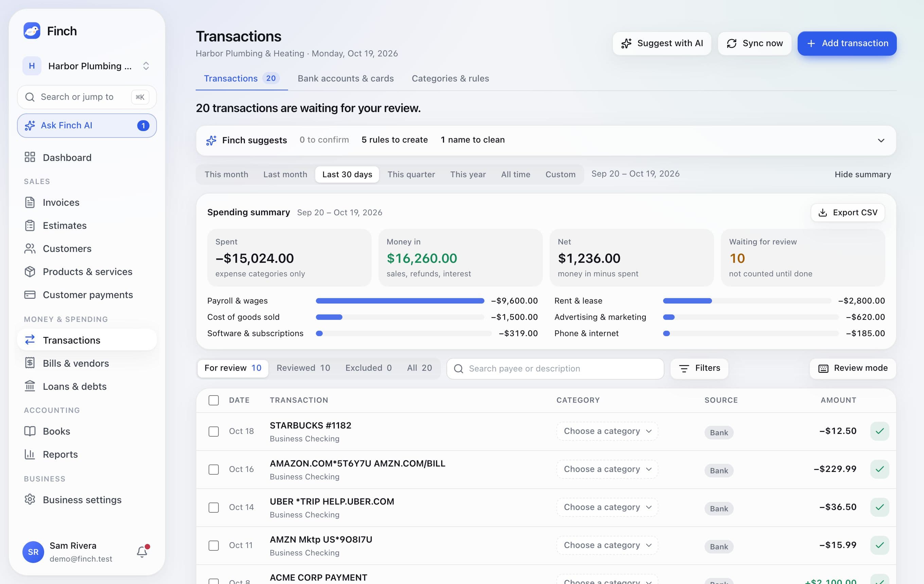Viewport: 924px width, 584px height.
Task: Tick the select-all checkbox in table header
Action: coord(214,400)
